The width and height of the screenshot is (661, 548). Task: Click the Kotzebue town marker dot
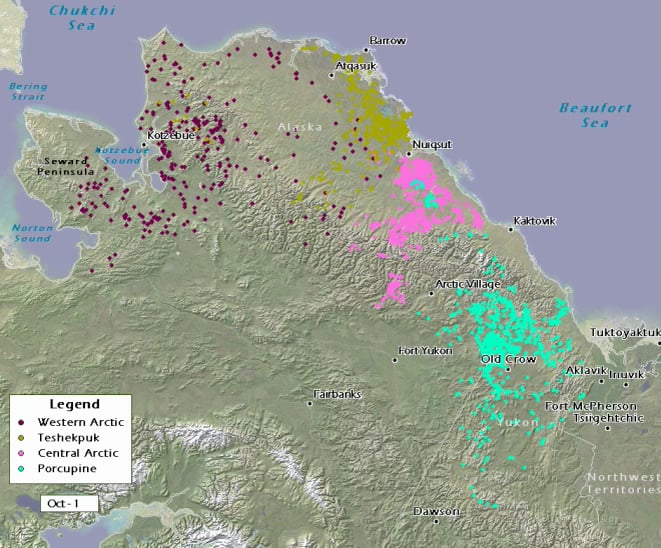tap(144, 145)
